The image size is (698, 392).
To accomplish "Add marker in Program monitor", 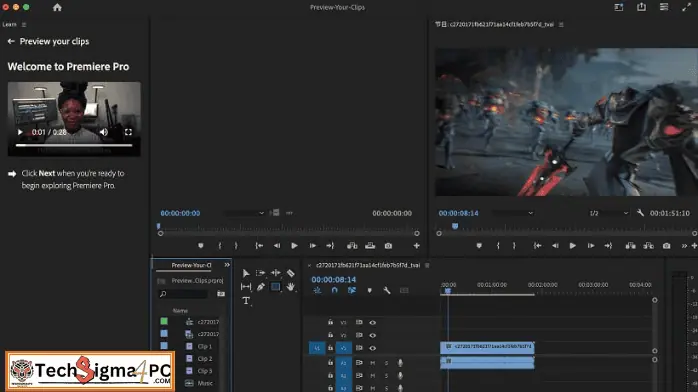I will point(479,246).
